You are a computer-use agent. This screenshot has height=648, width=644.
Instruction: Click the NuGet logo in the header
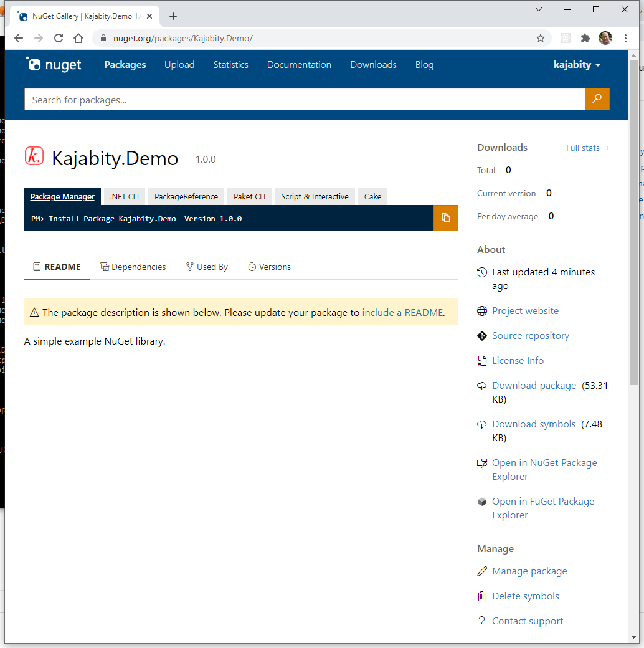pyautogui.click(x=53, y=64)
